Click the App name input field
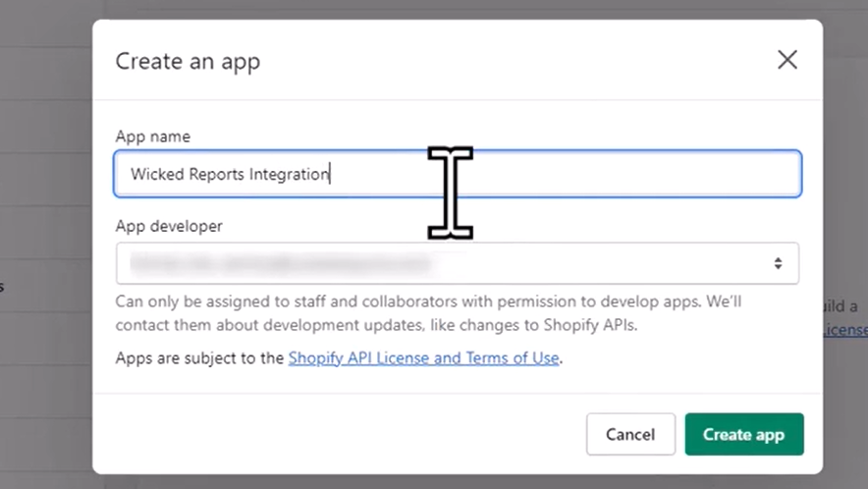 click(458, 174)
